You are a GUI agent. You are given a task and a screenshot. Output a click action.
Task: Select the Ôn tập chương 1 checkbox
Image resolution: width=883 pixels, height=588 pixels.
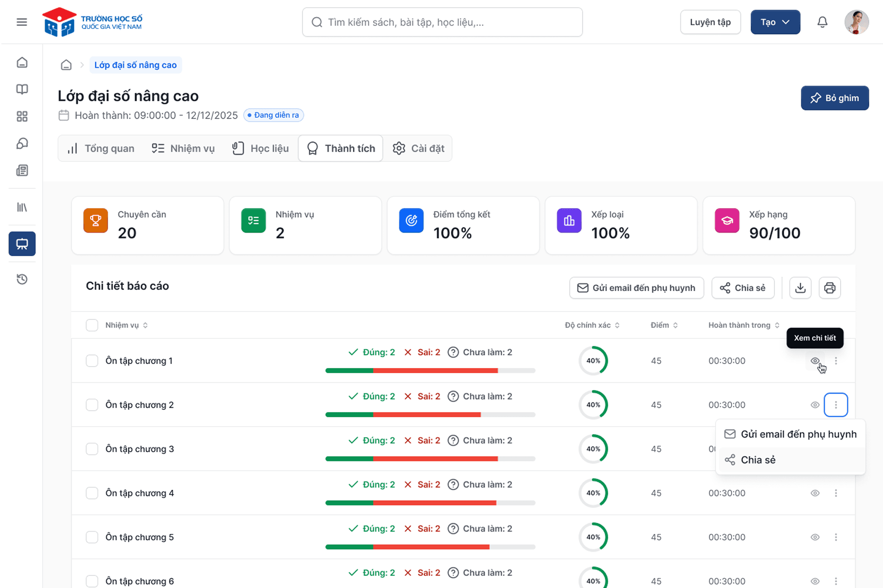tap(92, 361)
